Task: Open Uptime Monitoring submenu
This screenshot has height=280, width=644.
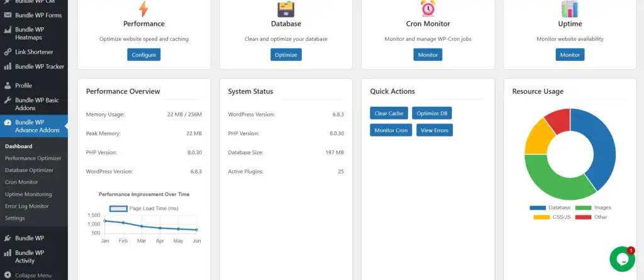Action: point(28,194)
